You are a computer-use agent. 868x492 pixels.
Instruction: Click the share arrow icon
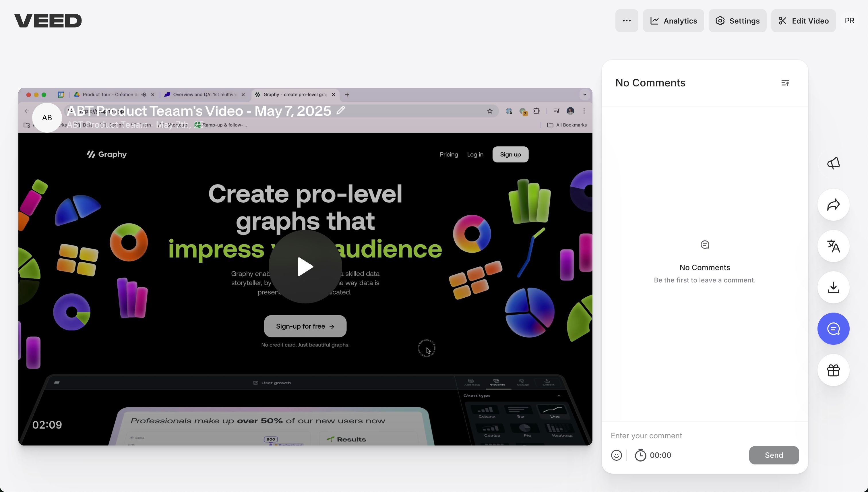coord(833,205)
